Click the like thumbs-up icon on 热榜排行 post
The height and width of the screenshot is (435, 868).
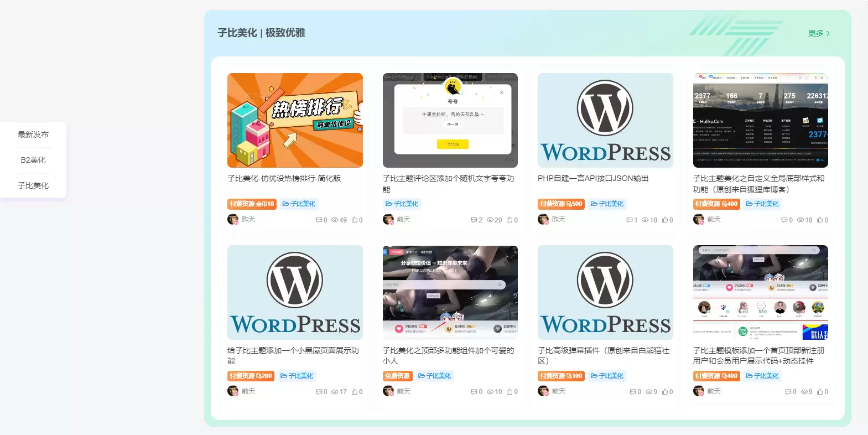coord(355,220)
